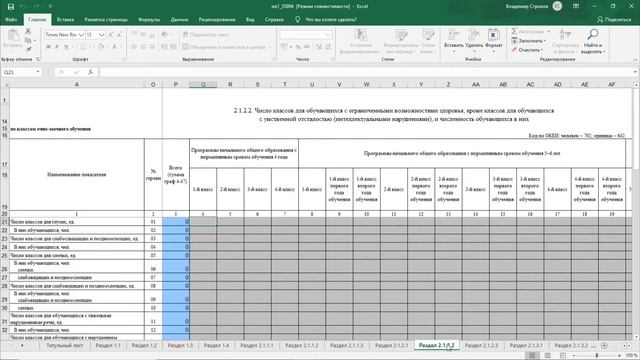Open sheet tab Раздел 1.1
The width and height of the screenshot is (640, 360).
coord(108,345)
